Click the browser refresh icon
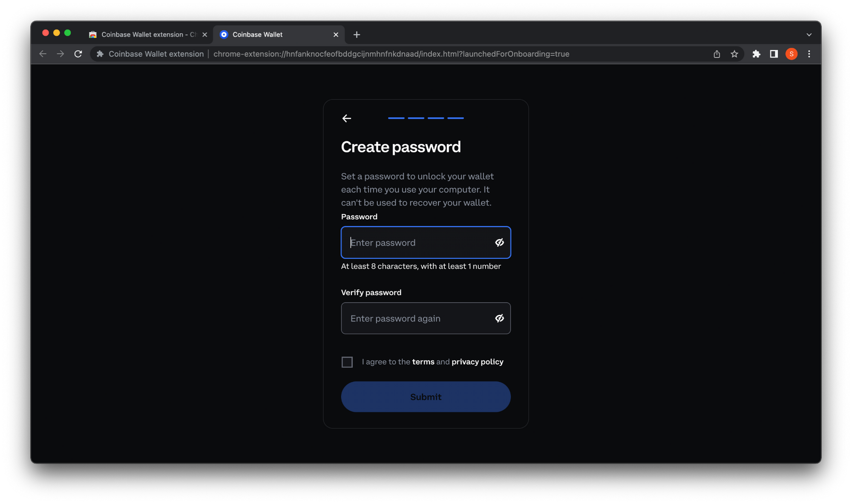Viewport: 852px width, 504px height. [78, 54]
